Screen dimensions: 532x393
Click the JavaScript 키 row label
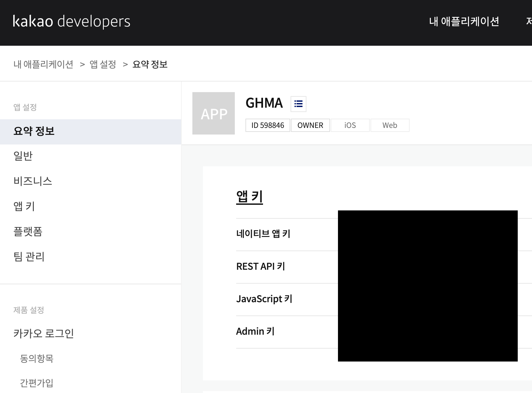tap(264, 299)
